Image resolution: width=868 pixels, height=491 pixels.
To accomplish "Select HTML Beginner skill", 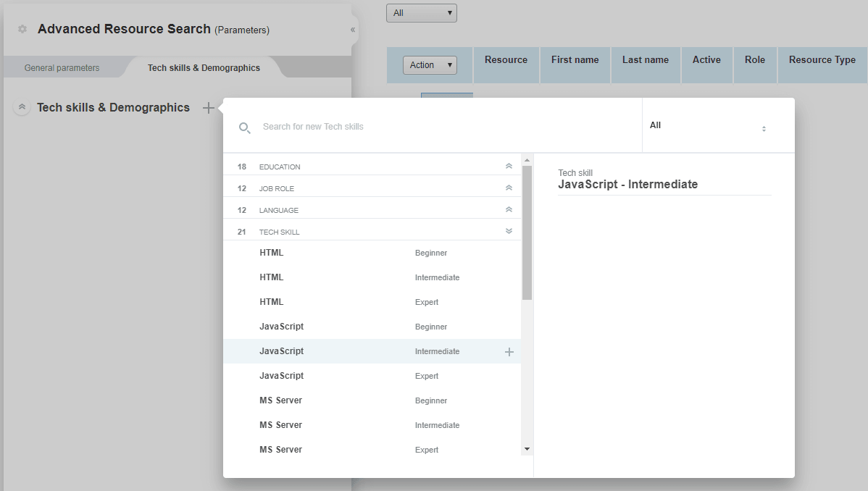I will pos(372,253).
